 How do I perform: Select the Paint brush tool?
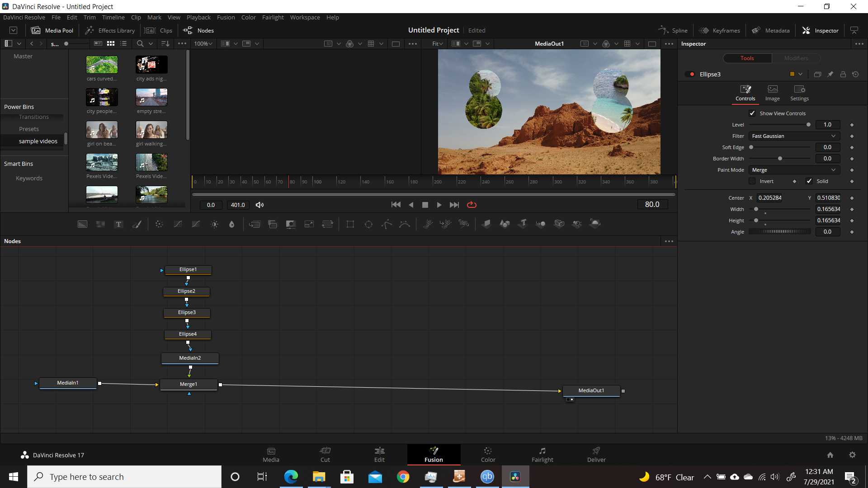137,224
